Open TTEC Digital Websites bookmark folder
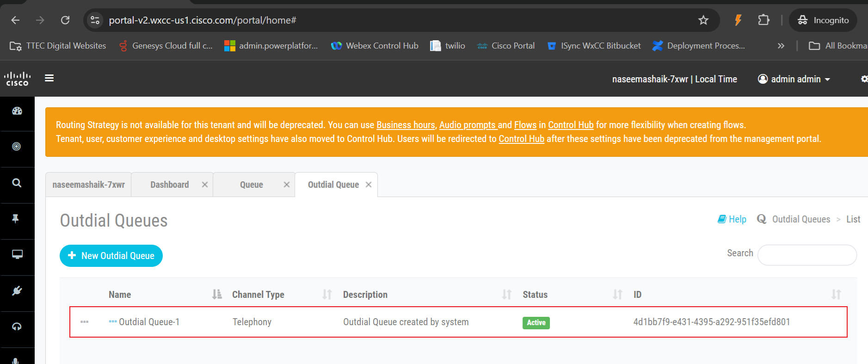Viewport: 868px width, 364px height. (58, 46)
